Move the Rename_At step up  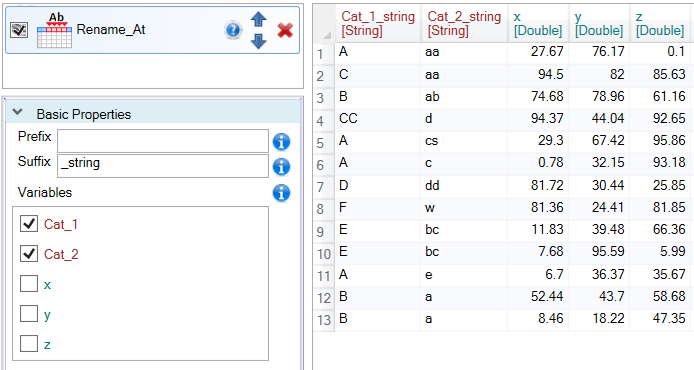pos(258,19)
